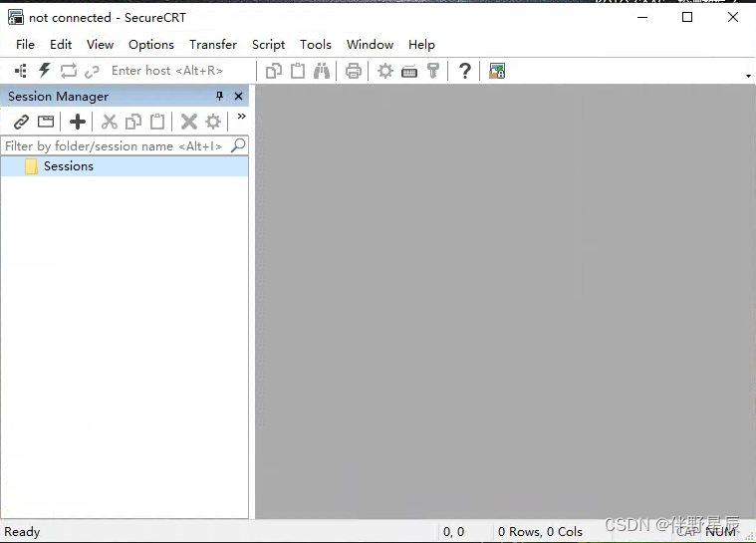Open the View menu
756x543 pixels.
pos(100,45)
